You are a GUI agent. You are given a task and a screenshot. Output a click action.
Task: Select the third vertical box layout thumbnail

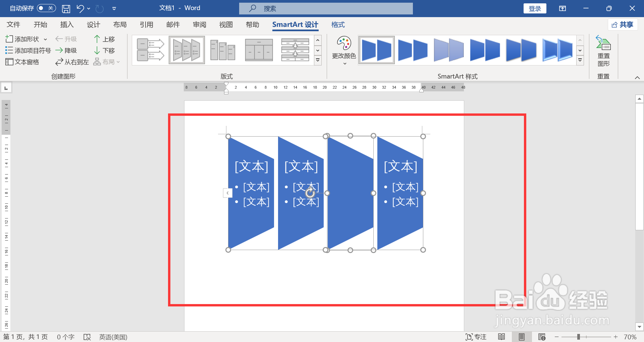(223, 50)
